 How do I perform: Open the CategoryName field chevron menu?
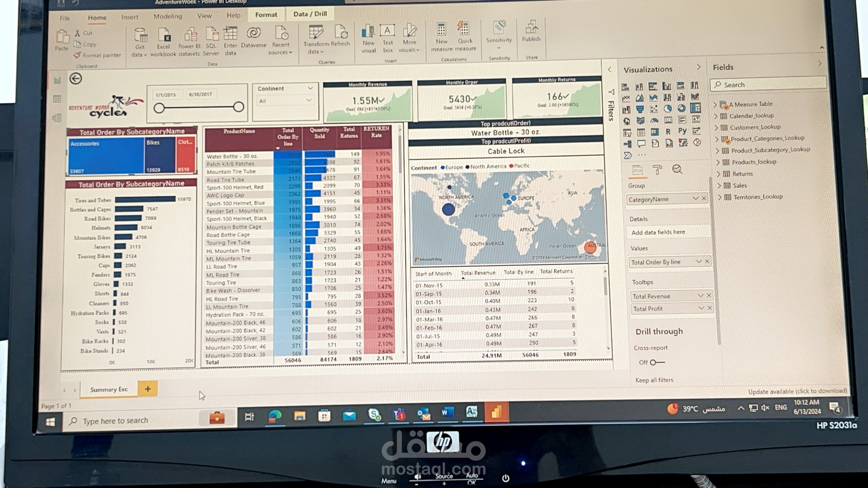(695, 198)
